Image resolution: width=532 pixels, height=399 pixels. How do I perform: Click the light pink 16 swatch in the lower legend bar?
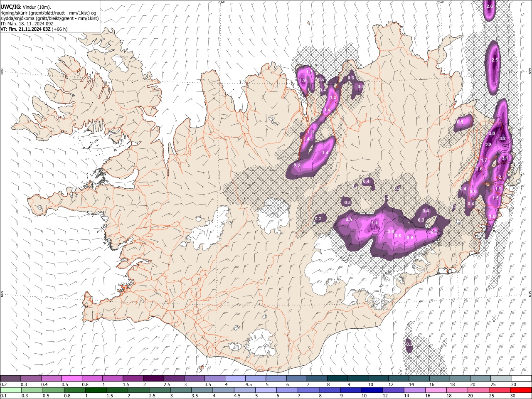click(x=436, y=390)
